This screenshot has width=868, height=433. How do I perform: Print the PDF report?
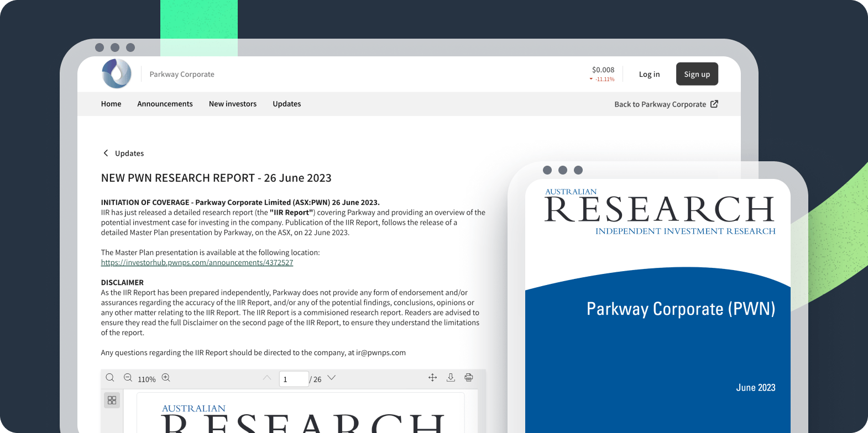pos(469,377)
